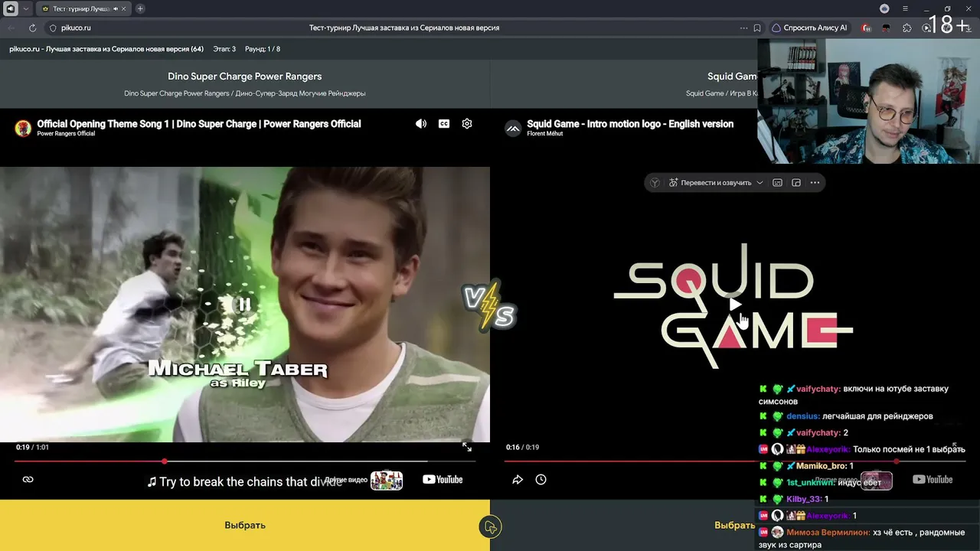Click the Раунд: 1 / 8 label
Viewport: 980px width, 551px height.
click(263, 49)
